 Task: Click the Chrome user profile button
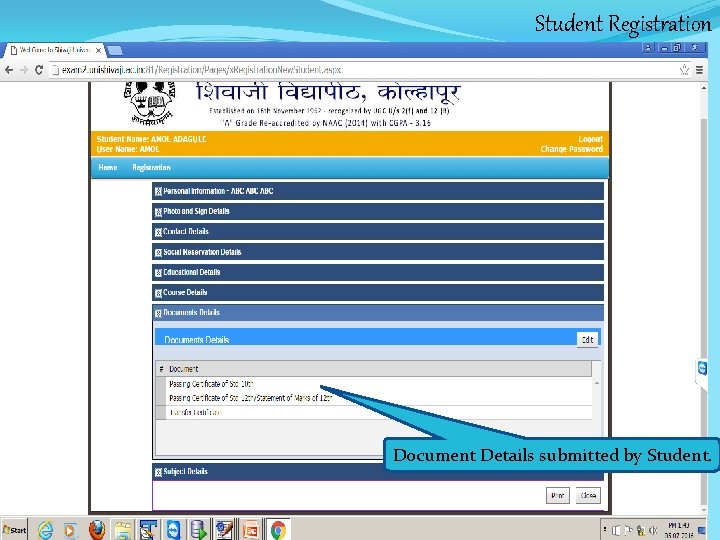pyautogui.click(x=648, y=47)
